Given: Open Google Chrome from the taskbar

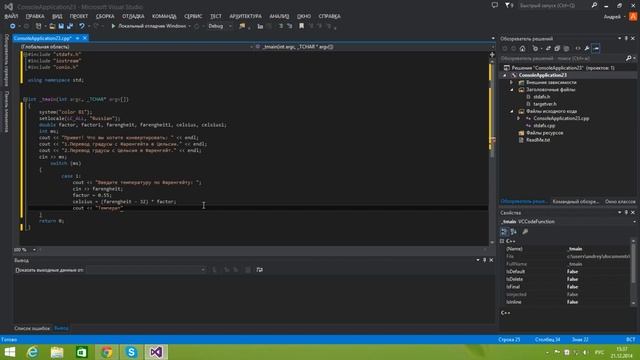Looking at the screenshot, I should pyautogui.click(x=107, y=352).
